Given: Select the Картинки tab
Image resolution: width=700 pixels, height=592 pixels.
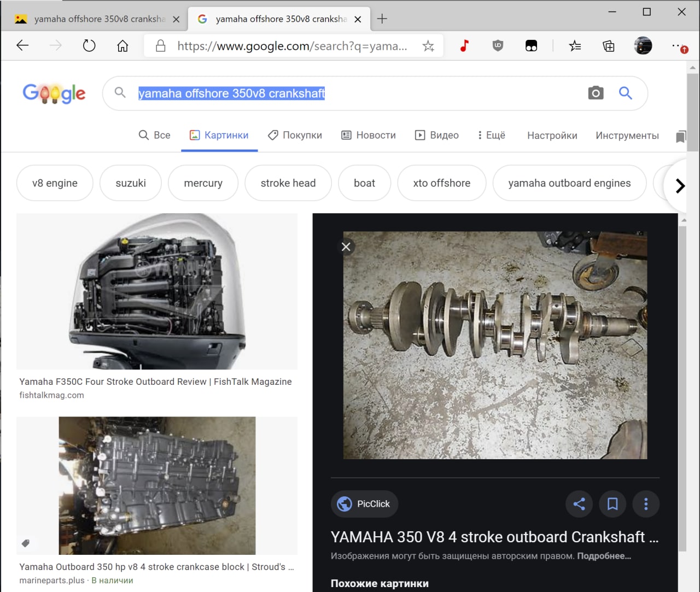Looking at the screenshot, I should coord(219,135).
